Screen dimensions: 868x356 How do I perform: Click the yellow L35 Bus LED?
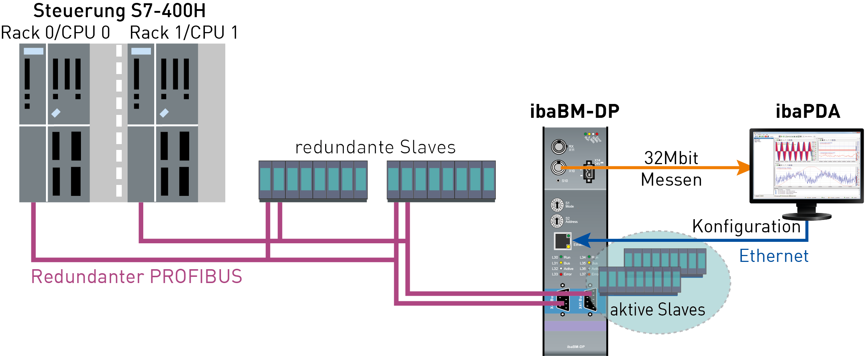coord(589,263)
